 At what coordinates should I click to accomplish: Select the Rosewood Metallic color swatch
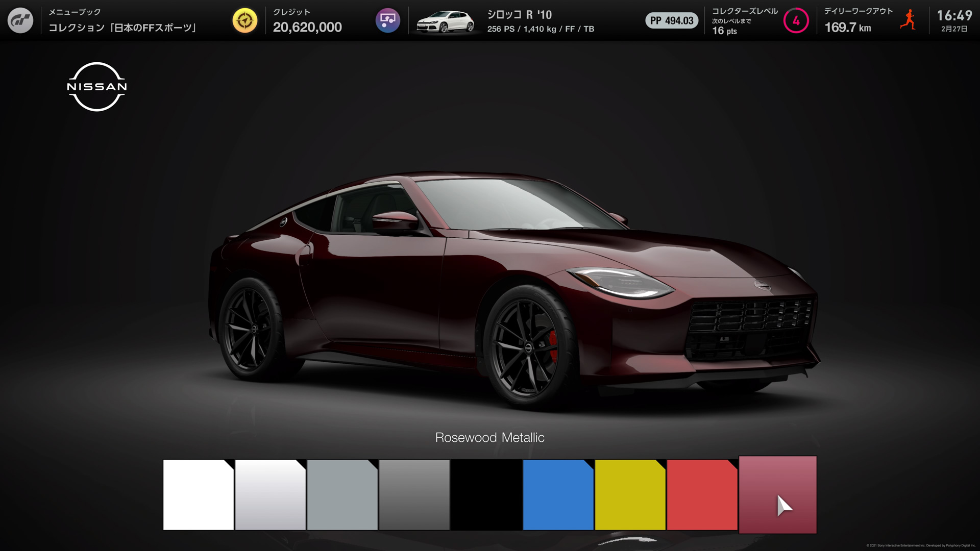tap(777, 494)
